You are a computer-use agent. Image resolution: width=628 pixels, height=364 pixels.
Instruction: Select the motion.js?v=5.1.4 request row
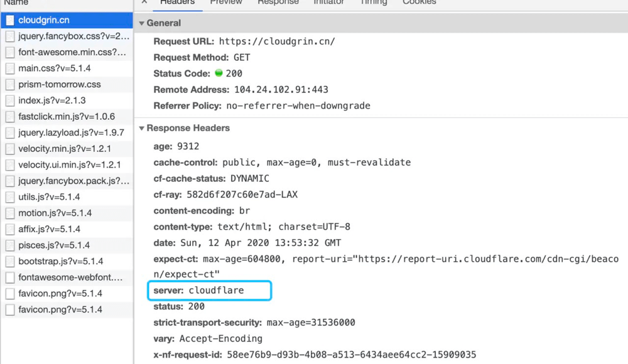(67, 213)
